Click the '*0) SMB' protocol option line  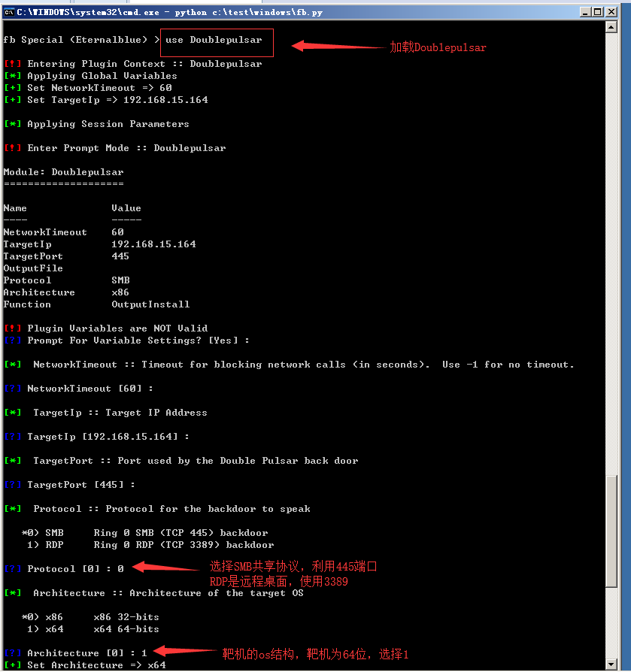tap(145, 533)
